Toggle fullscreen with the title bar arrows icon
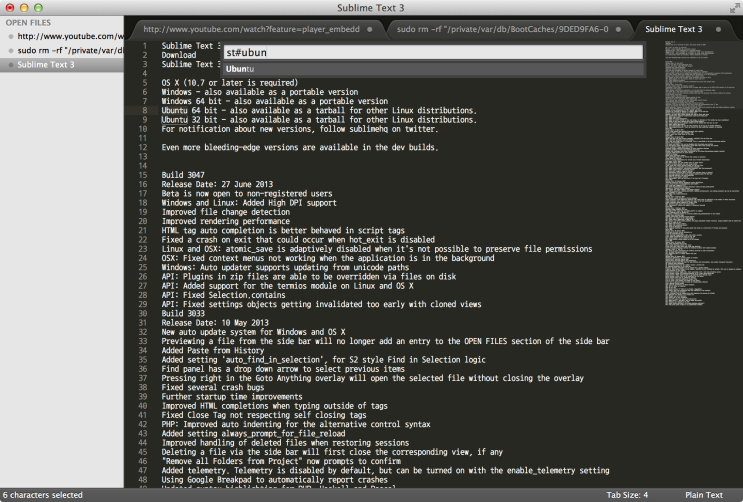 [734, 8]
